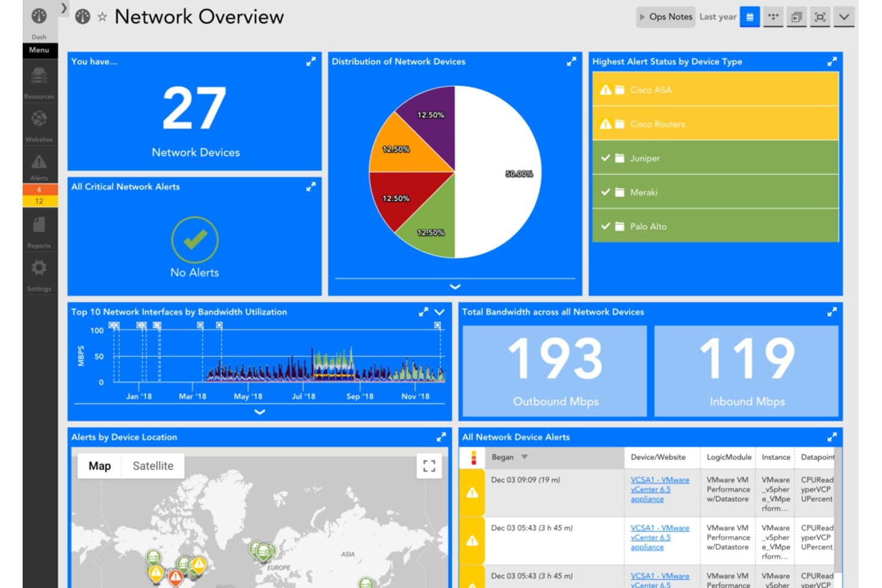Viewport: 882px width, 588px height.
Task: Open Settings gear in the sidebar
Action: pyautogui.click(x=39, y=273)
